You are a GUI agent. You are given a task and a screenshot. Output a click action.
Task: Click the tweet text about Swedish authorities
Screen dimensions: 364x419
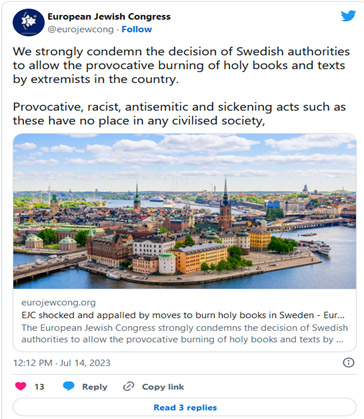pos(181,65)
